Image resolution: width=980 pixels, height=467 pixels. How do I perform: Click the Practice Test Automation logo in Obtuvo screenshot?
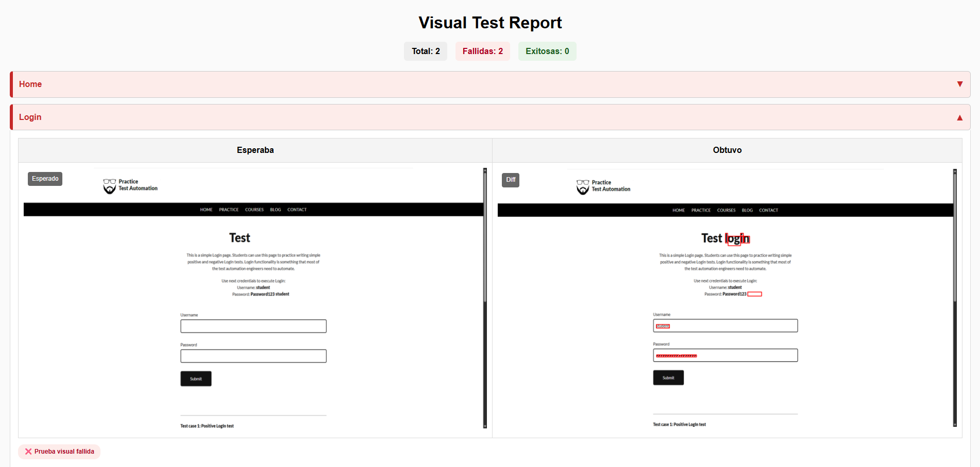[603, 186]
